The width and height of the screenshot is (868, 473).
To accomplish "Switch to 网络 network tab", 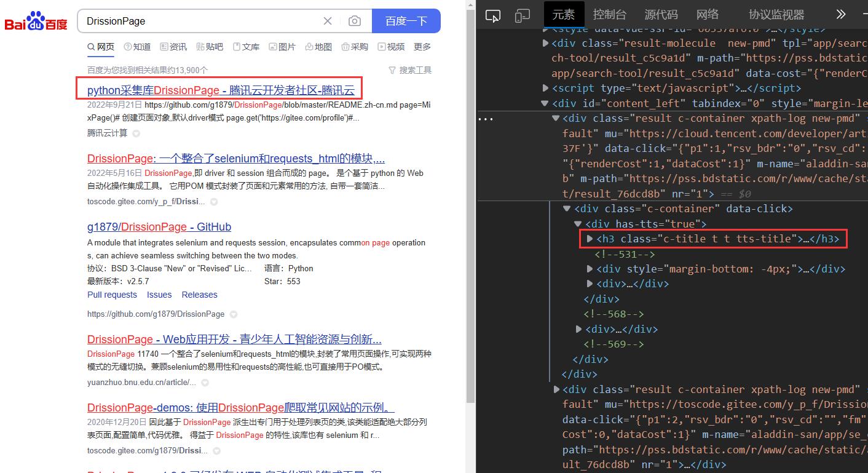I will 708,15.
